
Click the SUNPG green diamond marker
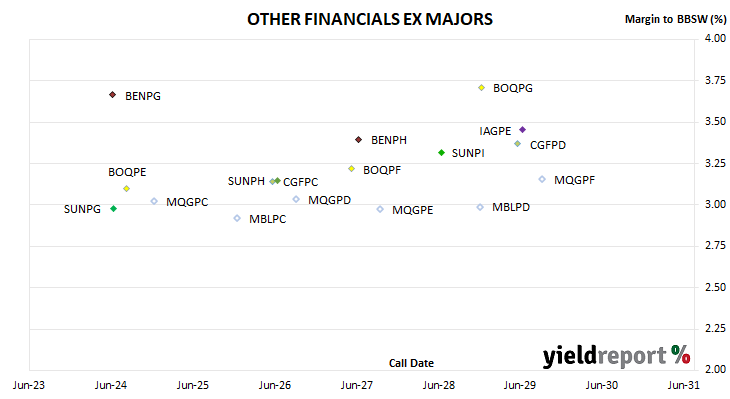(113, 209)
